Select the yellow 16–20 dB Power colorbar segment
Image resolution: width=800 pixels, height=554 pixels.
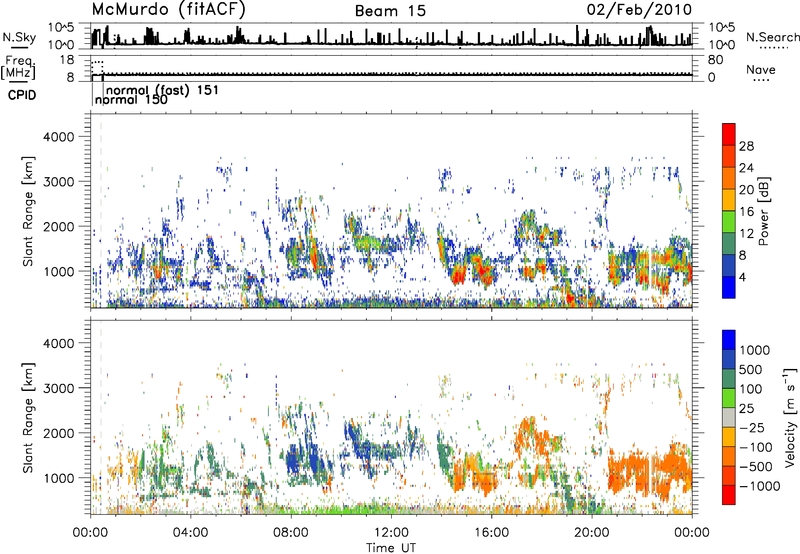click(x=729, y=199)
